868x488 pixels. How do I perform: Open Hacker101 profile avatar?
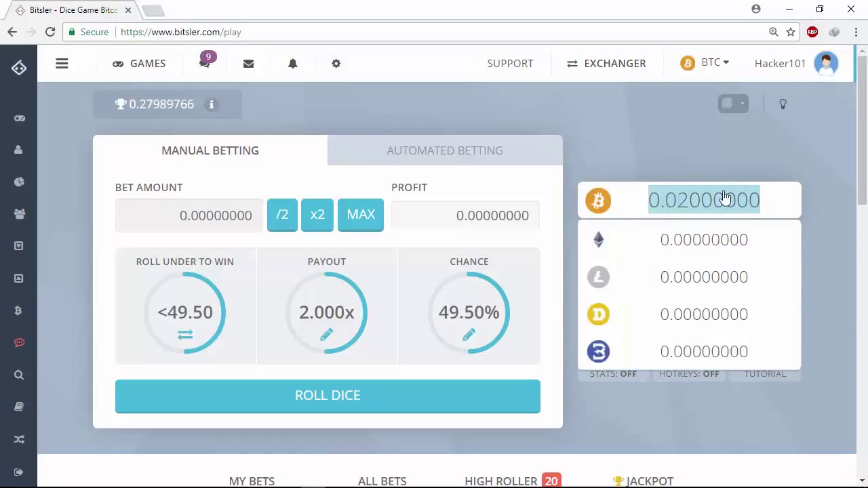pyautogui.click(x=826, y=64)
